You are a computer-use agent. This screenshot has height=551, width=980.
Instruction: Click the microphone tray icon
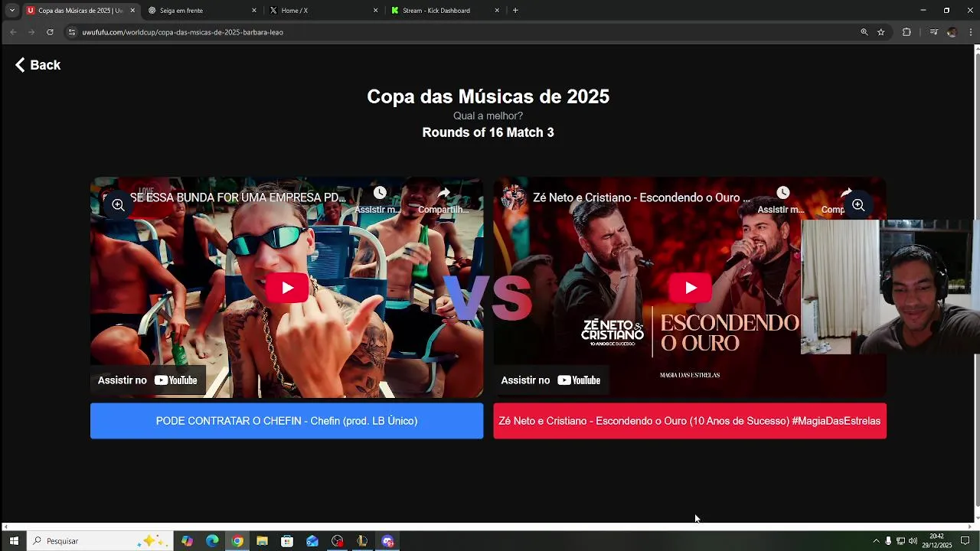click(x=888, y=541)
